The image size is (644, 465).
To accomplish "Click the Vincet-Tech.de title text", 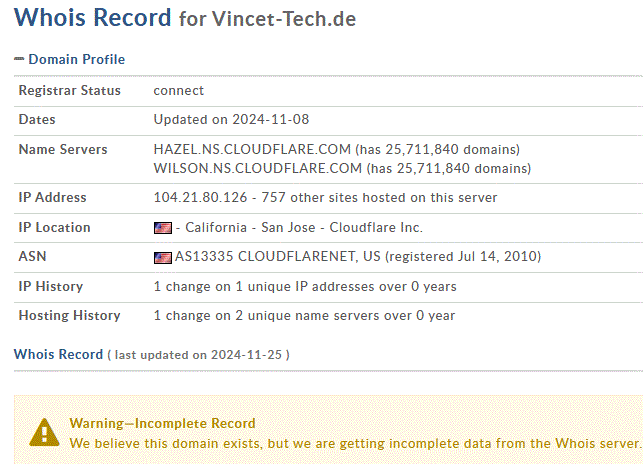I will point(284,19).
